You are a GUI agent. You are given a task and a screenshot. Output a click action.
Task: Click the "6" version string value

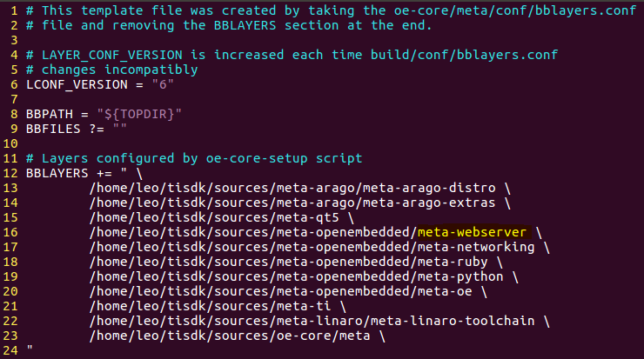[163, 84]
